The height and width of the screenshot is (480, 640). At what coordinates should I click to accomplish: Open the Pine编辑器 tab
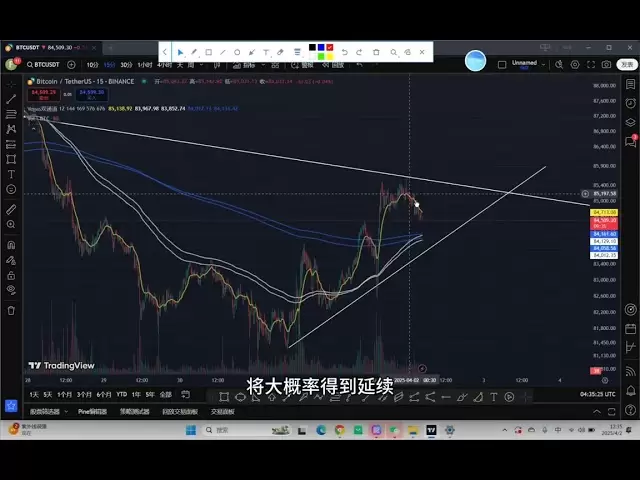pyautogui.click(x=92, y=412)
